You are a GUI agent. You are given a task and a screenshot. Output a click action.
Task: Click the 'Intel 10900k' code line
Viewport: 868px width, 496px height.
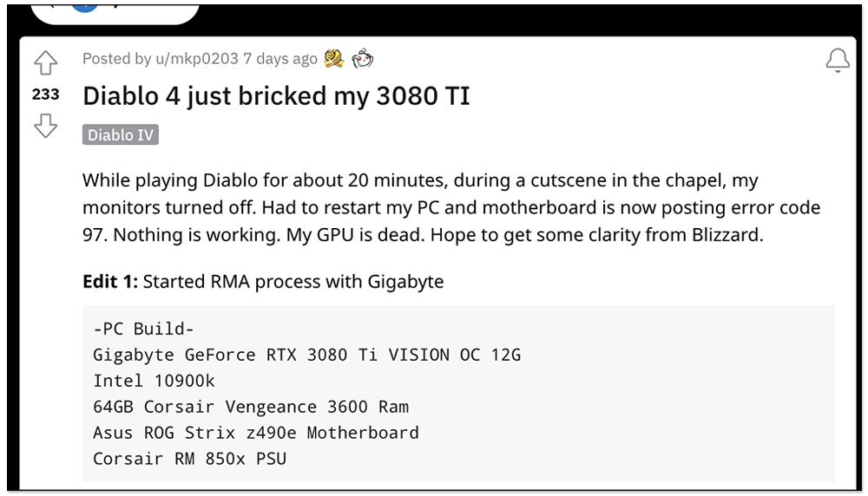click(154, 382)
